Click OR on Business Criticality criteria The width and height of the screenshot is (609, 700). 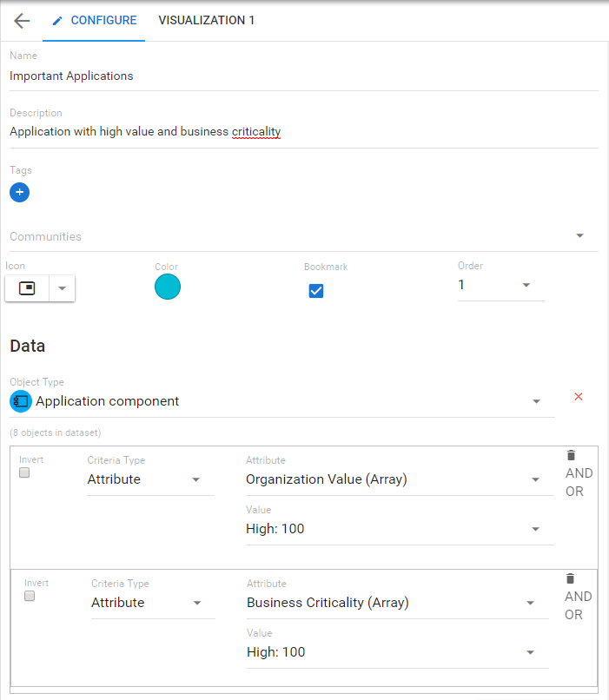[x=574, y=615]
